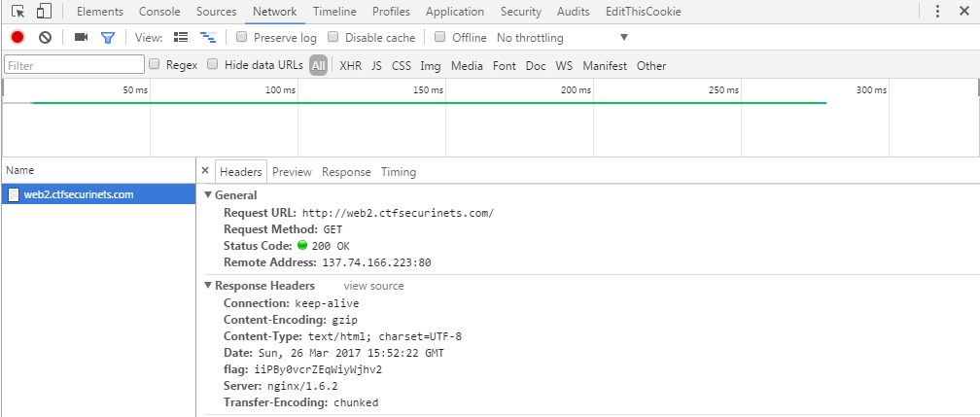Click the Filter text field

click(74, 65)
